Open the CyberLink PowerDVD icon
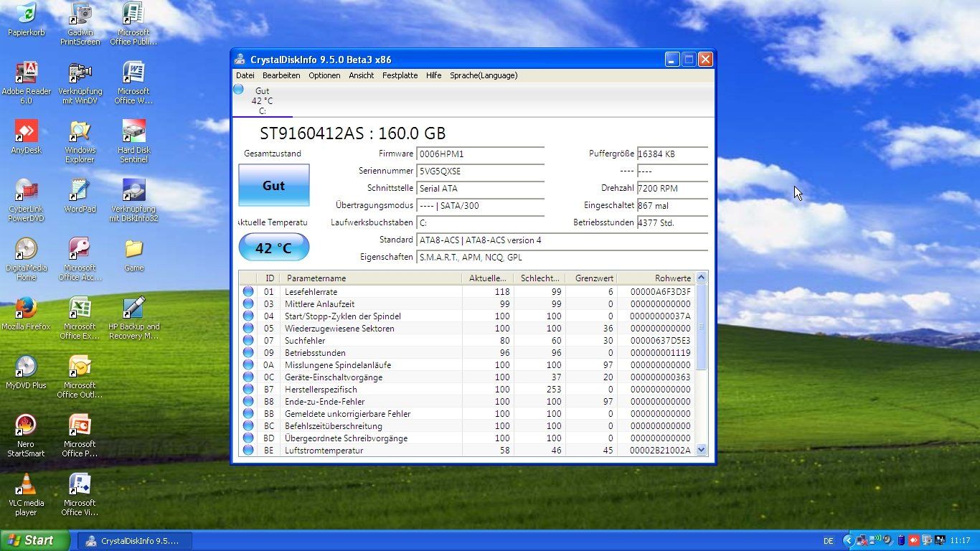This screenshot has height=551, width=980. [26, 201]
